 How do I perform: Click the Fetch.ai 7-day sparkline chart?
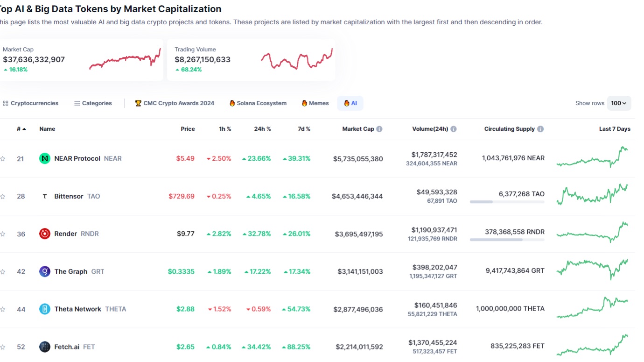click(x=592, y=346)
